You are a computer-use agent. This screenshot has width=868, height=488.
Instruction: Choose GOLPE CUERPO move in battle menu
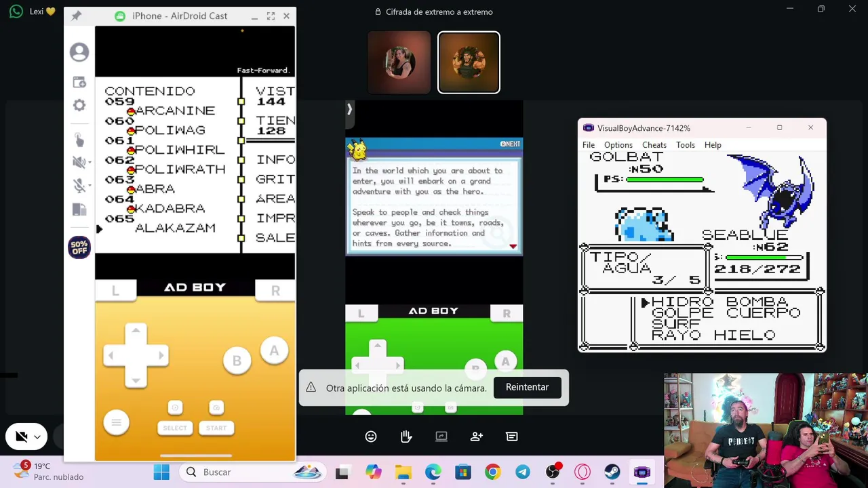pyautogui.click(x=726, y=313)
